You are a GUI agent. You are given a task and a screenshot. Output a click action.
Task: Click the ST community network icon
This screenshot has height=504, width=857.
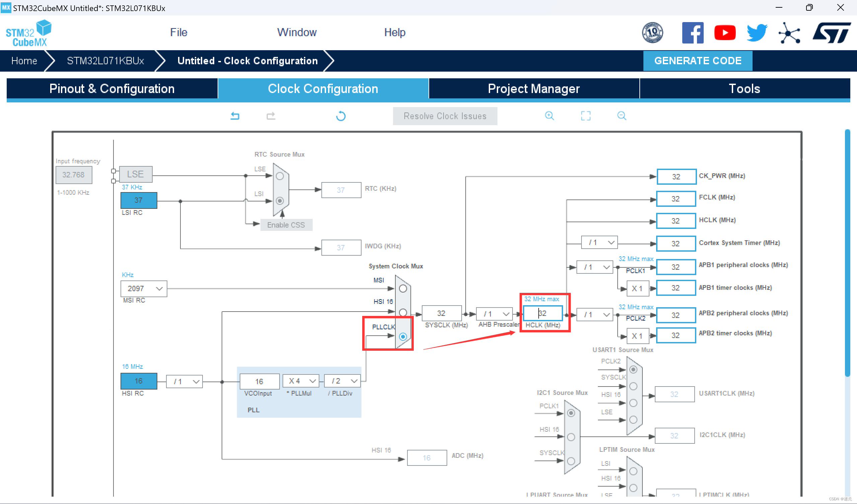pyautogui.click(x=789, y=33)
